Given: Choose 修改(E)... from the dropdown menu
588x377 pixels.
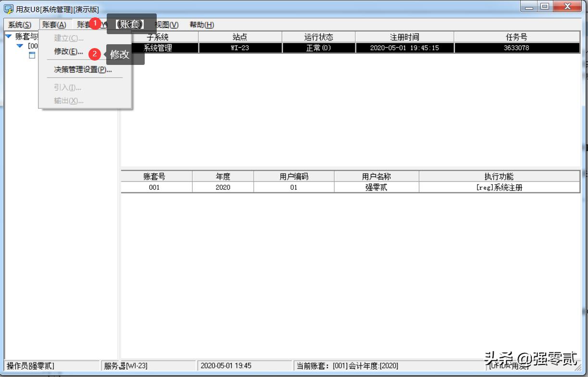Looking at the screenshot, I should 68,51.
